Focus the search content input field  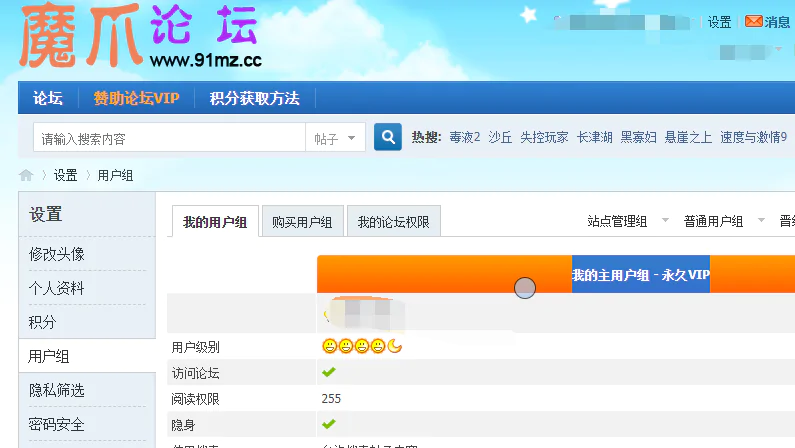pyautogui.click(x=169, y=138)
